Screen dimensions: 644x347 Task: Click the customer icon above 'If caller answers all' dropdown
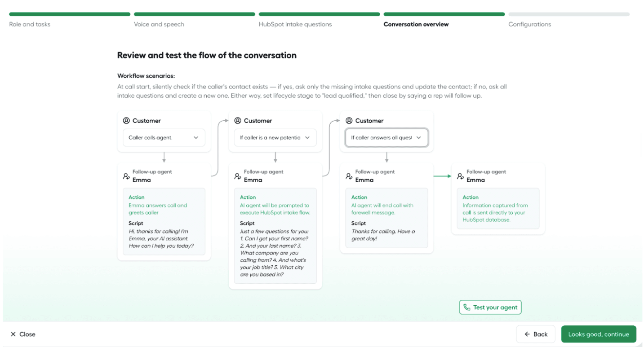[x=349, y=121]
